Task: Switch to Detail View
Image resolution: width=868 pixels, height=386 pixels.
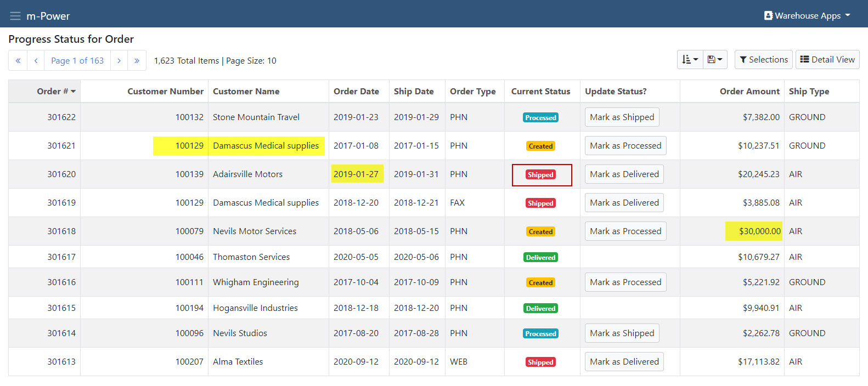Action: 827,60
